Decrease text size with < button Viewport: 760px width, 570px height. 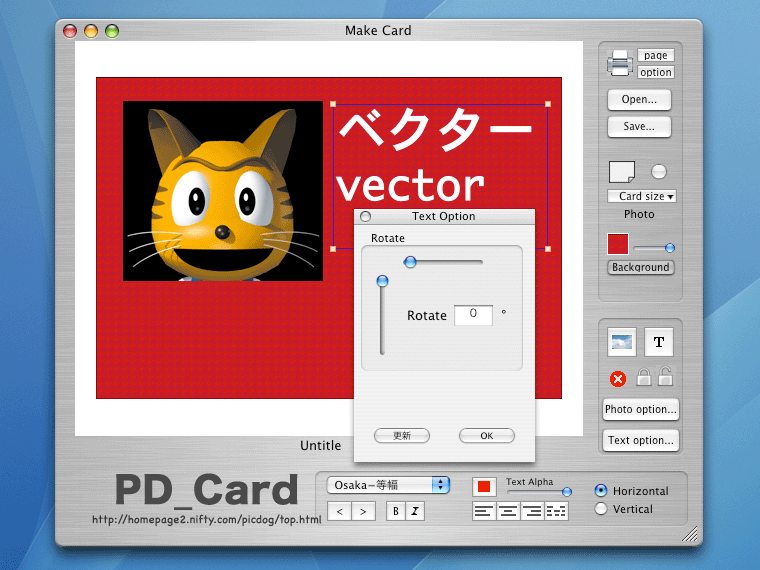339,511
